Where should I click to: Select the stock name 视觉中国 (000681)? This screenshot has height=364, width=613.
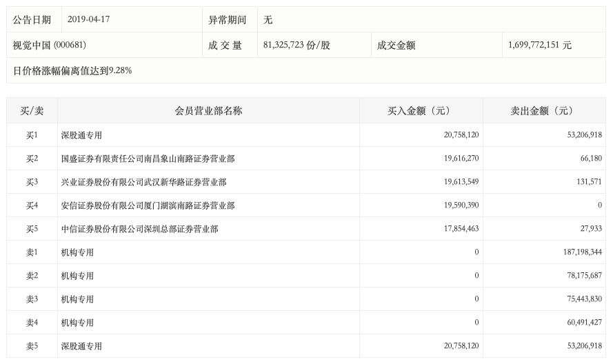point(49,45)
